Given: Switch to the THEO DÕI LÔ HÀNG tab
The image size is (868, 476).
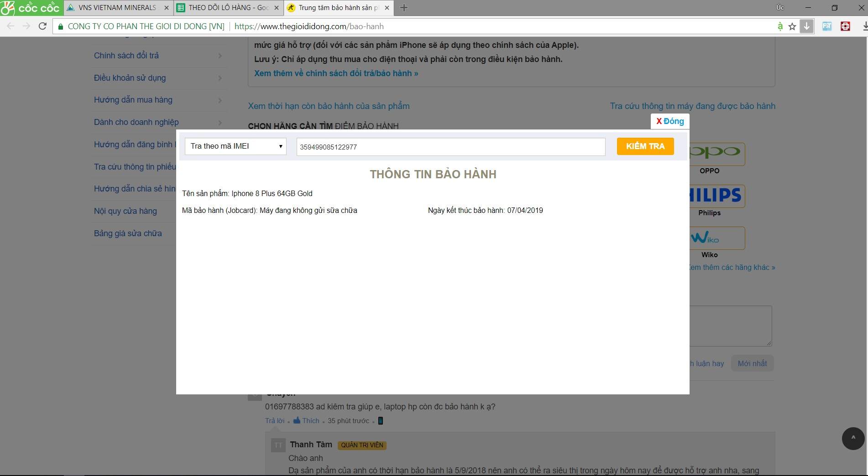Looking at the screenshot, I should [228, 8].
